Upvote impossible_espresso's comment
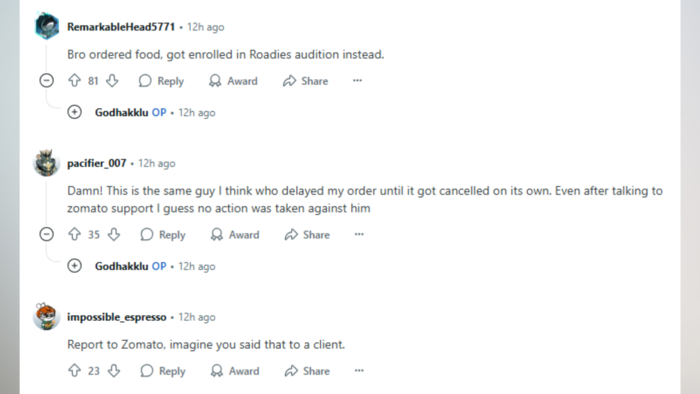The width and height of the screenshot is (700, 394). coord(75,370)
